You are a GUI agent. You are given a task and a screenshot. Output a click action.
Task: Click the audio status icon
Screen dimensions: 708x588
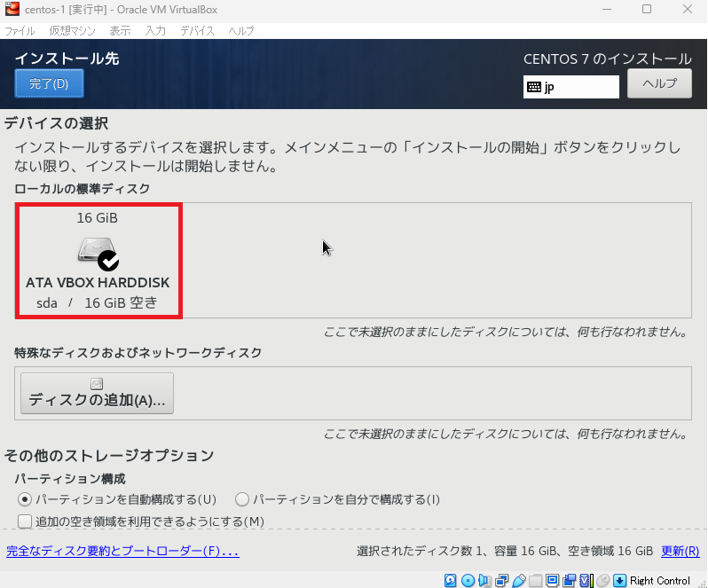coord(484,580)
